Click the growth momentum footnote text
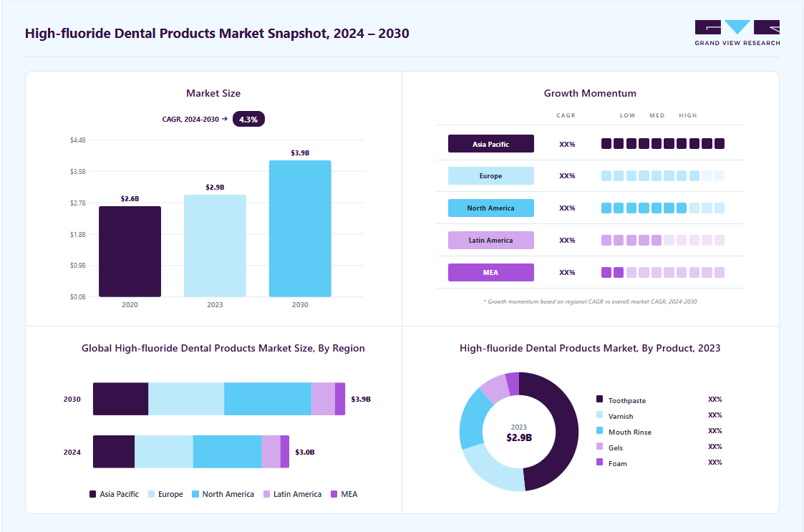This screenshot has height=532, width=804. (x=590, y=301)
